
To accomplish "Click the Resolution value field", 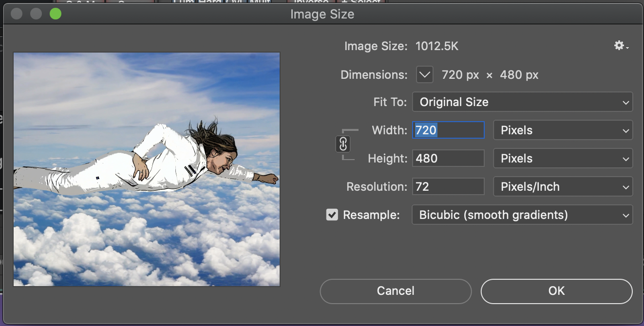I will [x=448, y=186].
